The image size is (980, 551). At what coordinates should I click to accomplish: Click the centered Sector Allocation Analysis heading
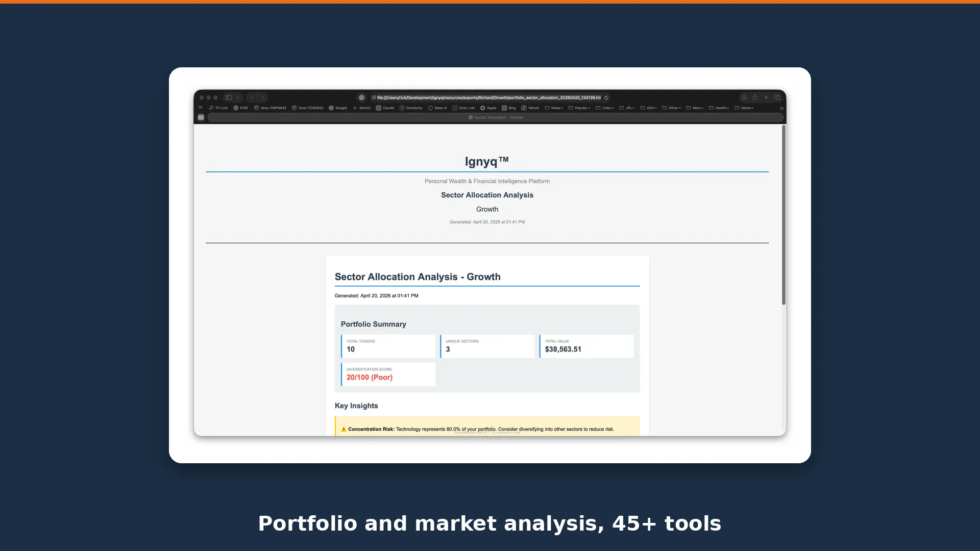(487, 195)
